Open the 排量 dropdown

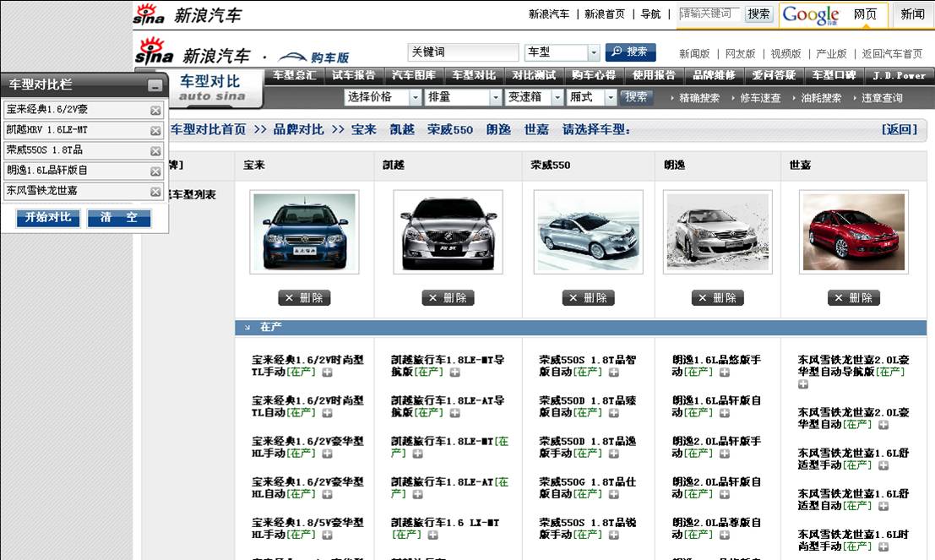[496, 97]
